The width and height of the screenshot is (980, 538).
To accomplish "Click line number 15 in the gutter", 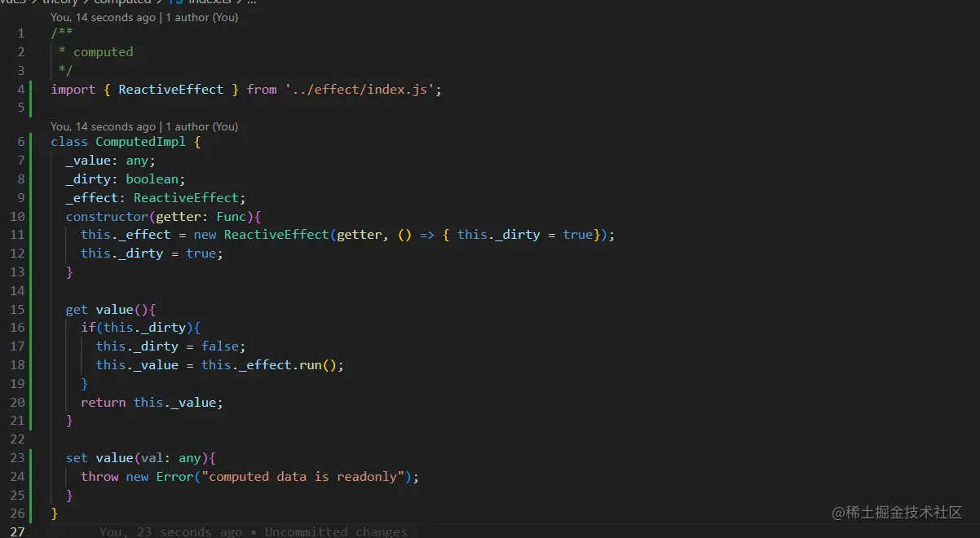I will click(x=17, y=310).
